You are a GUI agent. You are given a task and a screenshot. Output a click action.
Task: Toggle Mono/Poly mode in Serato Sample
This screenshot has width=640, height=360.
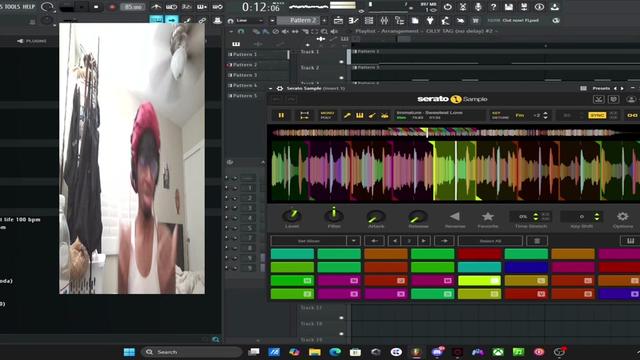(327, 116)
